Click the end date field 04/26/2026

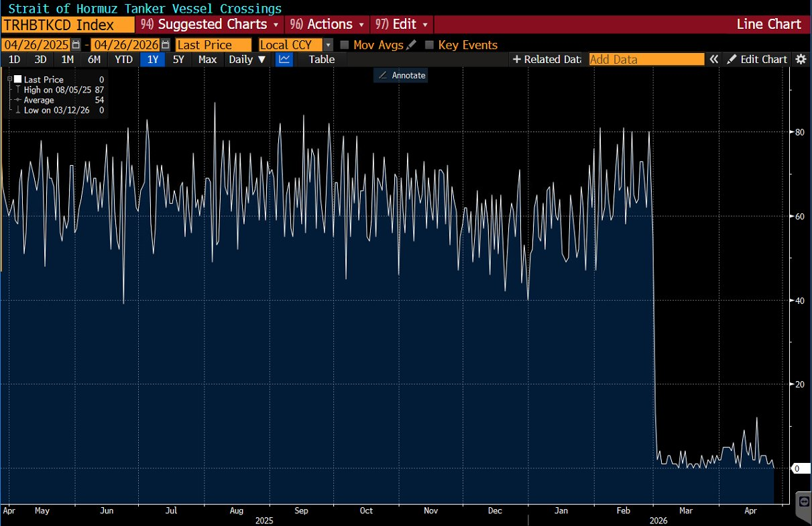pos(125,45)
